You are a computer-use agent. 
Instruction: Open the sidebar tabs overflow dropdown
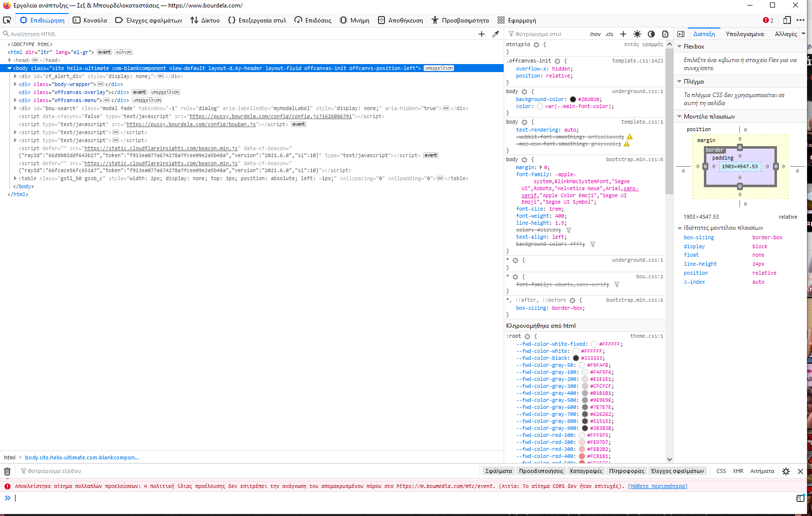point(803,34)
